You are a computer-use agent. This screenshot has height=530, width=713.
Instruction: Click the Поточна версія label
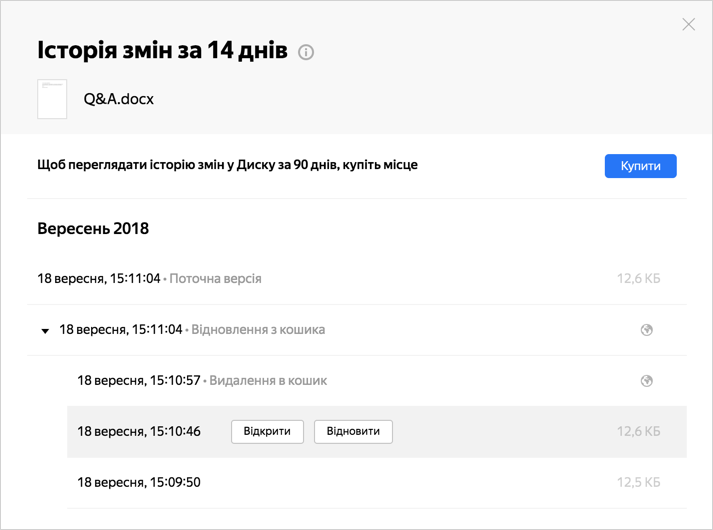tap(215, 279)
